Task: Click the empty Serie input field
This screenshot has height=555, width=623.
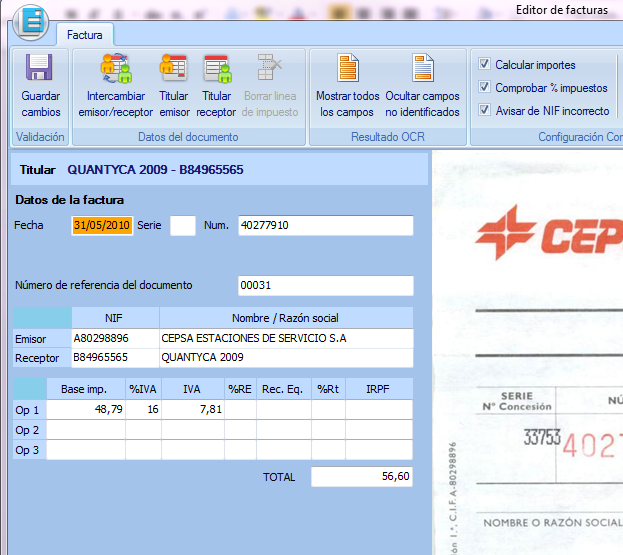Action: tap(183, 225)
